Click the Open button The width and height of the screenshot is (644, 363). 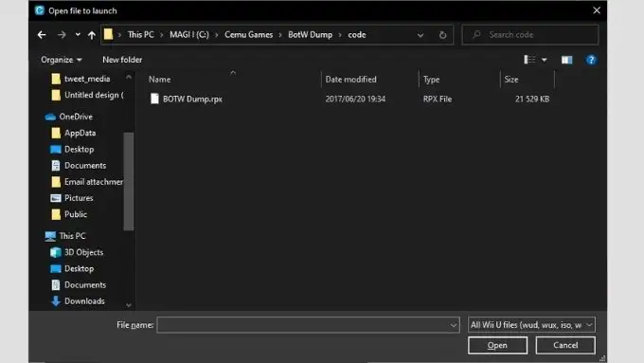point(497,345)
